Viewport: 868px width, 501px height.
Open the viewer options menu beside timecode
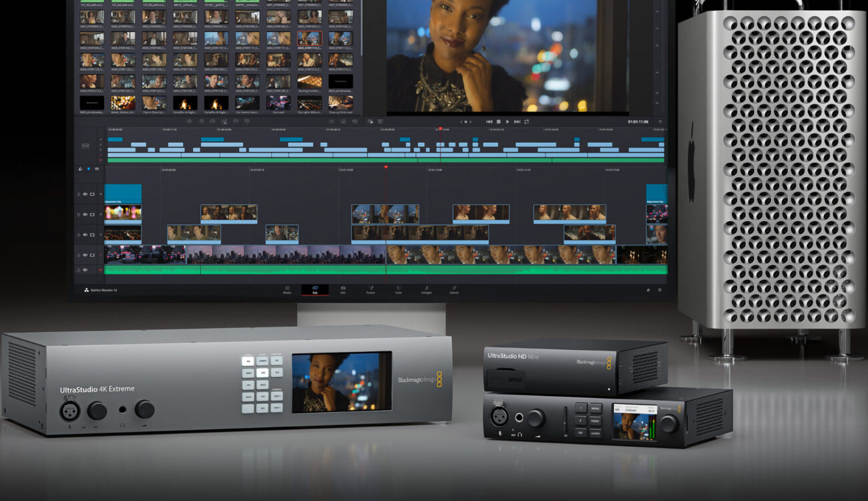[660, 122]
